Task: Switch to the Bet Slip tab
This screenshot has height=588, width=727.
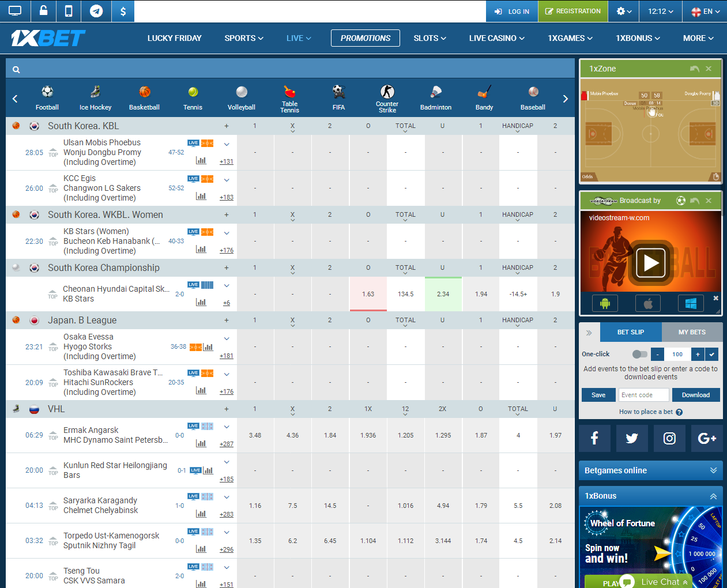Action: 631,332
